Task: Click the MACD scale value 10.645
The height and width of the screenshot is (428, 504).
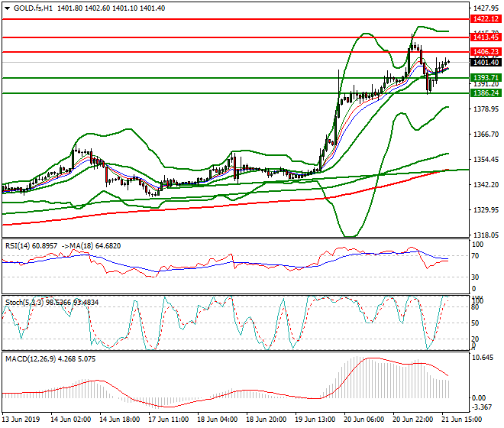Action: coord(483,358)
